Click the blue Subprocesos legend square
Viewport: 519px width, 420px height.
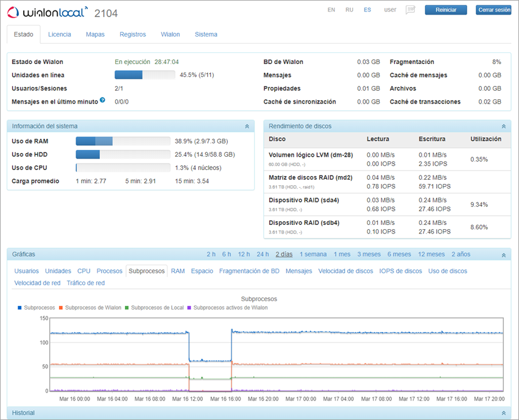point(20,308)
